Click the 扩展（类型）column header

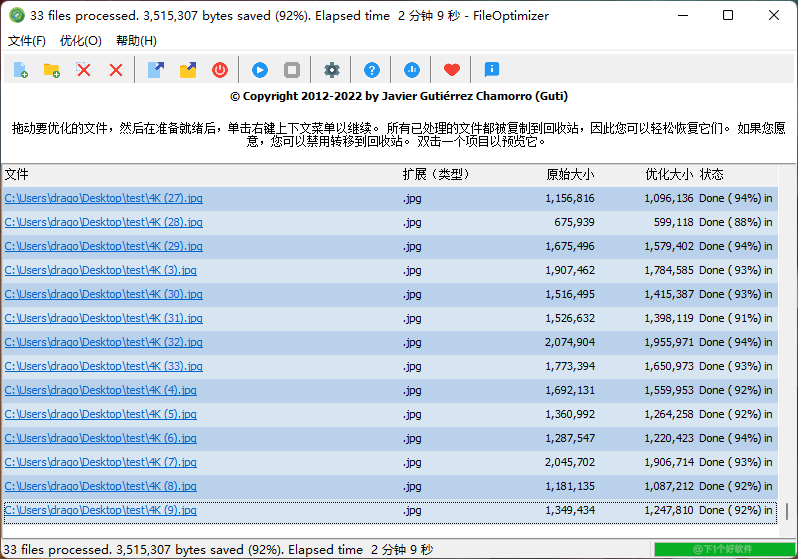coord(436,174)
